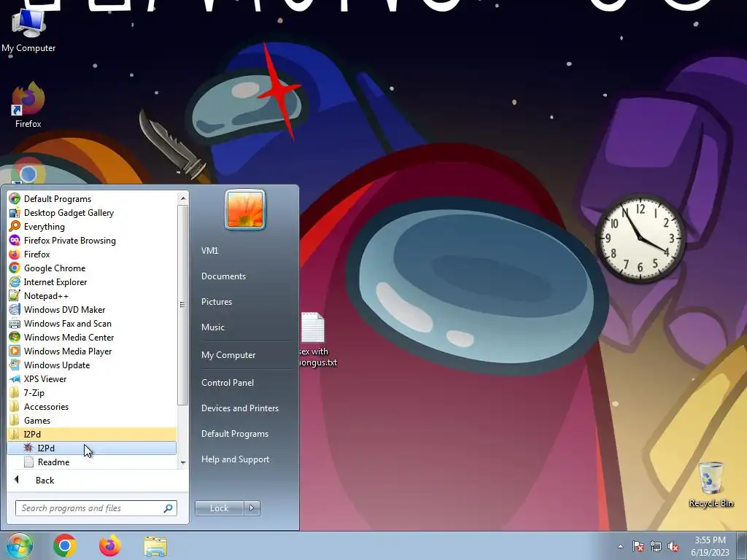Open XPS Viewer
The height and width of the screenshot is (560, 747).
click(x=92, y=378)
